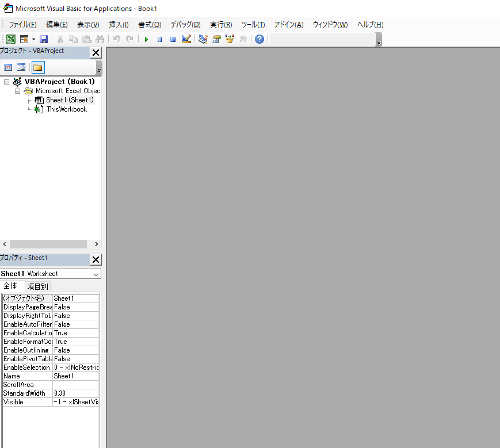Open the 編集(E) menu
The width and height of the screenshot is (500, 448).
(x=57, y=25)
